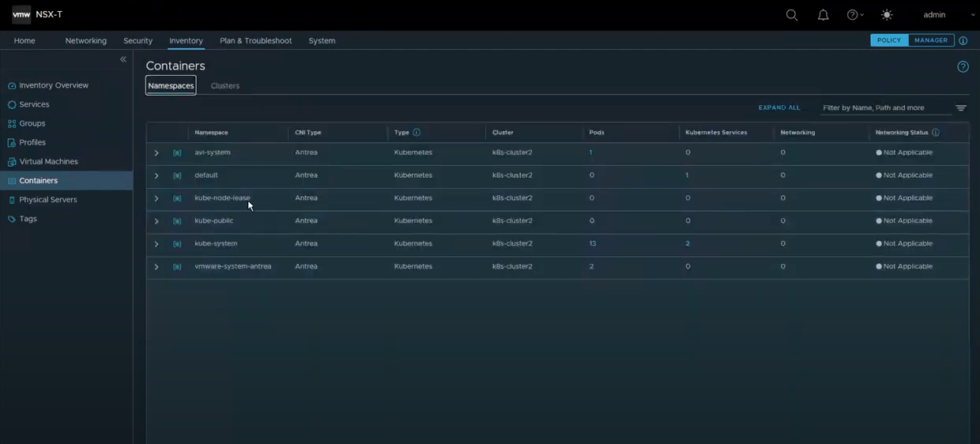
Task: Expand the avi-system namespace row
Action: tap(156, 153)
